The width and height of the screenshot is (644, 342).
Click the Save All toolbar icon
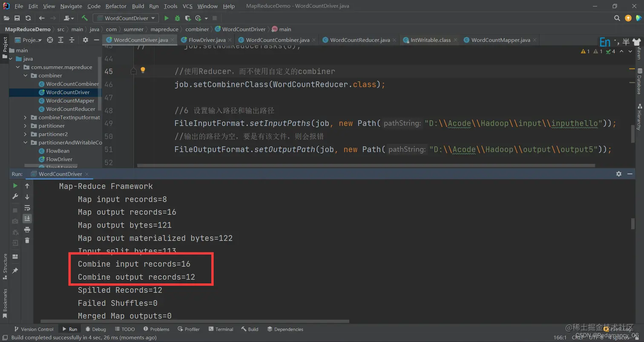pos(17,18)
